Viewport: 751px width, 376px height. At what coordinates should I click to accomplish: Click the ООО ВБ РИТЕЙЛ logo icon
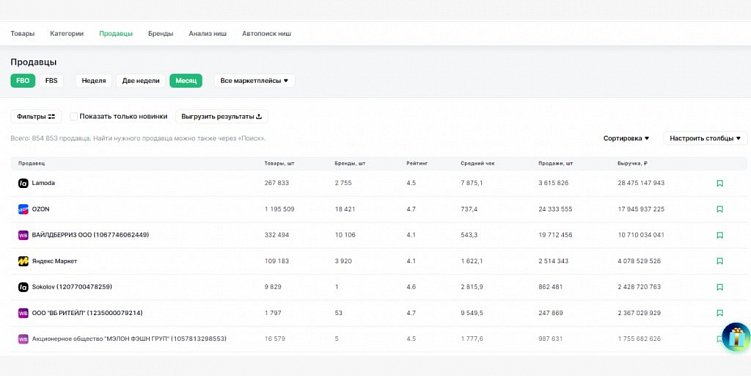23,313
